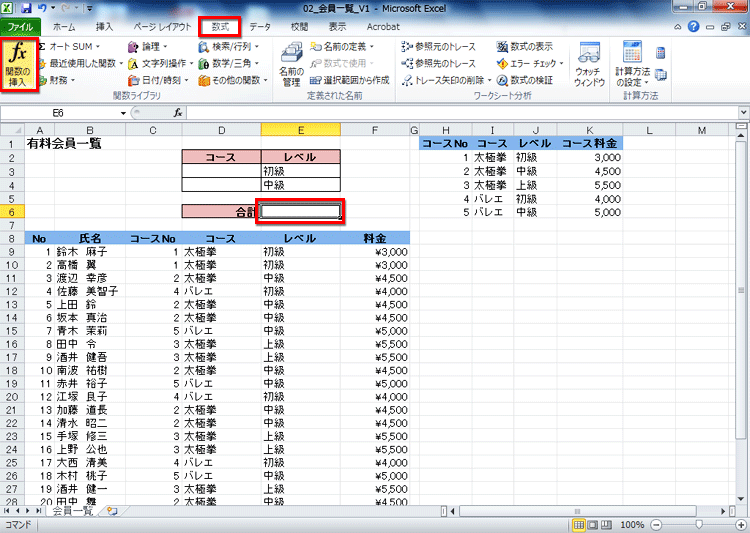This screenshot has width=750, height=533.
Task: Select all cells with the corner button
Action: (x=12, y=130)
